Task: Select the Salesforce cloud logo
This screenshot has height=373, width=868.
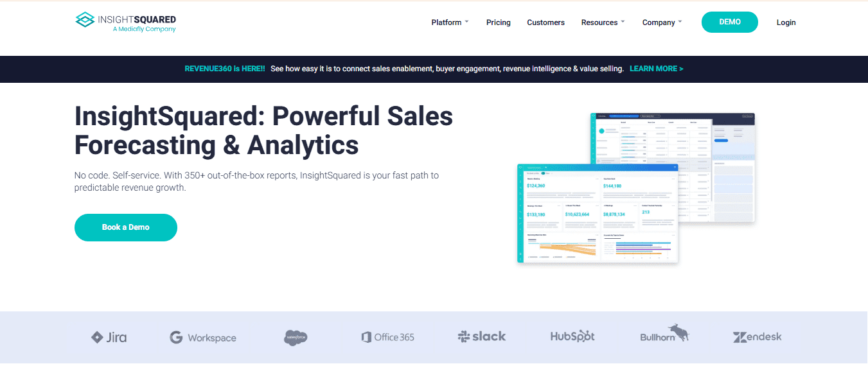Action: 296,337
